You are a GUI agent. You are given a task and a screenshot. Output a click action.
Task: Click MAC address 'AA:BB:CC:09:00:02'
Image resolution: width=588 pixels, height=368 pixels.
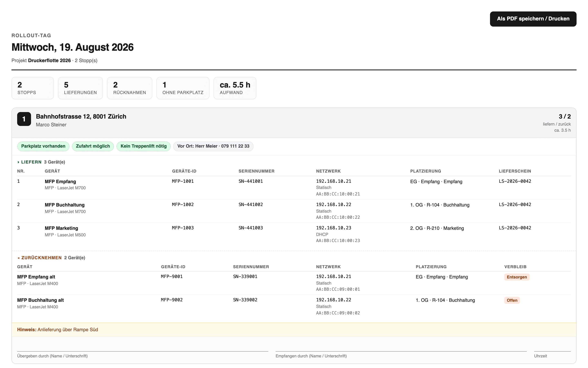338,313
